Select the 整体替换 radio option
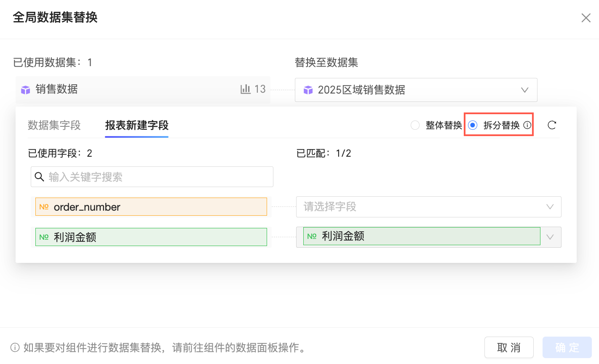This screenshot has width=599, height=364. point(415,125)
